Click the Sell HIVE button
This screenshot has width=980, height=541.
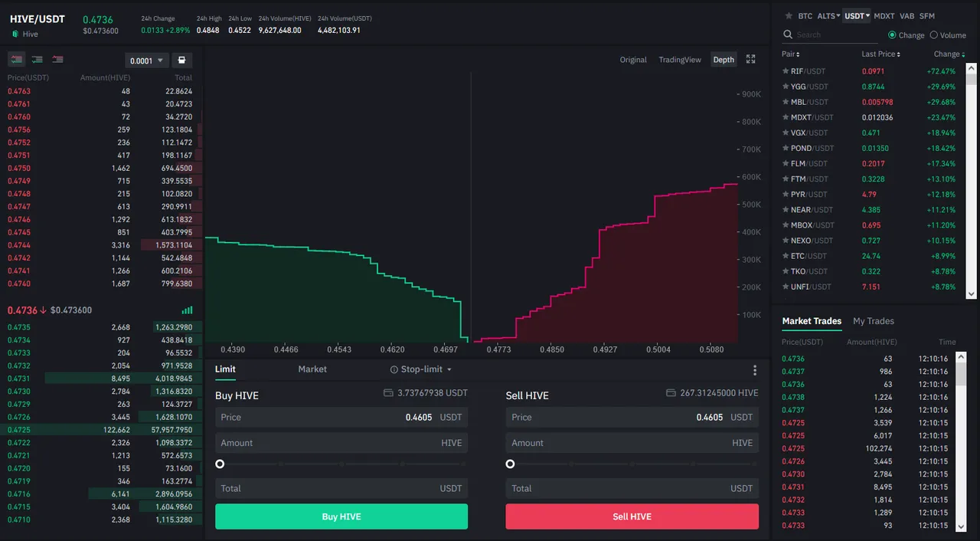pos(632,516)
